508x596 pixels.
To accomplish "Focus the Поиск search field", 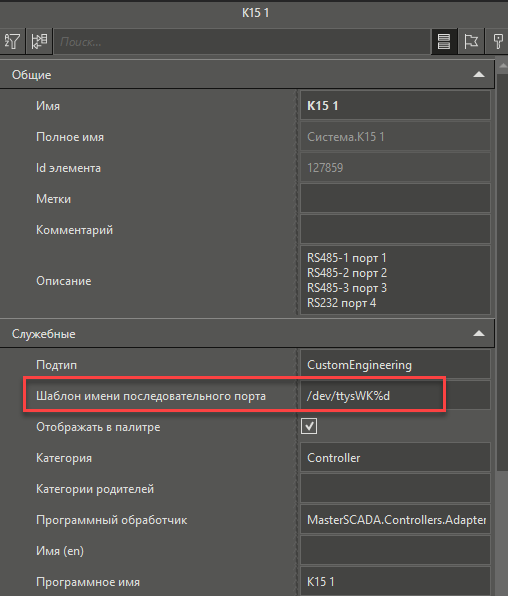I will pyautogui.click(x=242, y=41).
